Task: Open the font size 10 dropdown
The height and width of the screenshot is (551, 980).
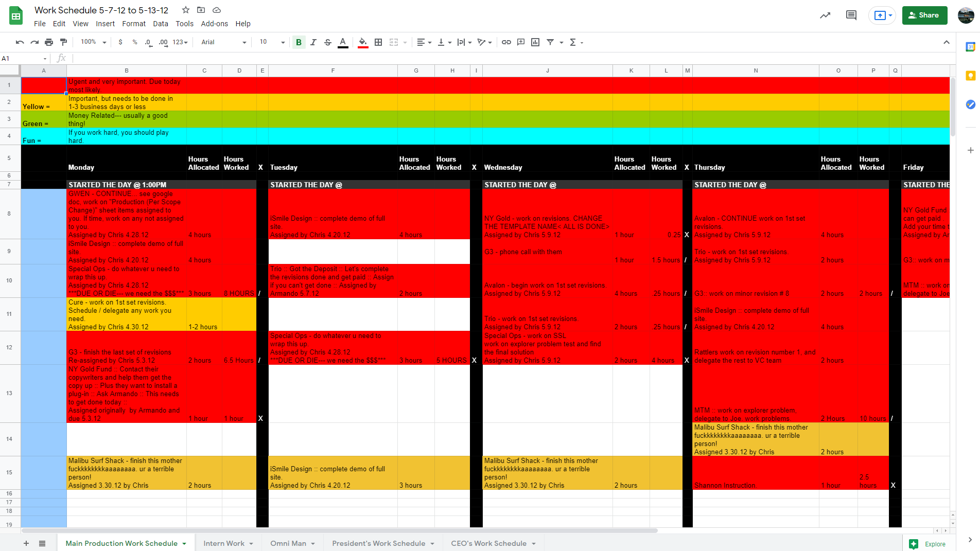Action: tap(272, 42)
